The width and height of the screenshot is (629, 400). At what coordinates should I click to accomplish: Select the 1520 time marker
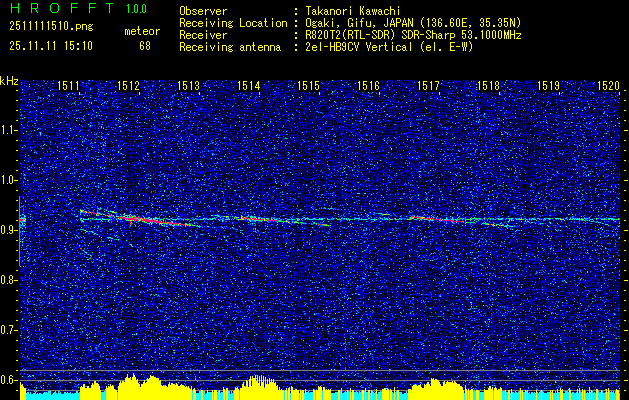(608, 87)
